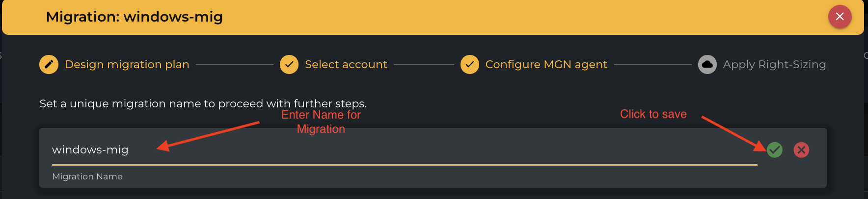Image resolution: width=868 pixels, height=199 pixels.
Task: Switch to the Configure MGN agent step
Action: [x=546, y=64]
